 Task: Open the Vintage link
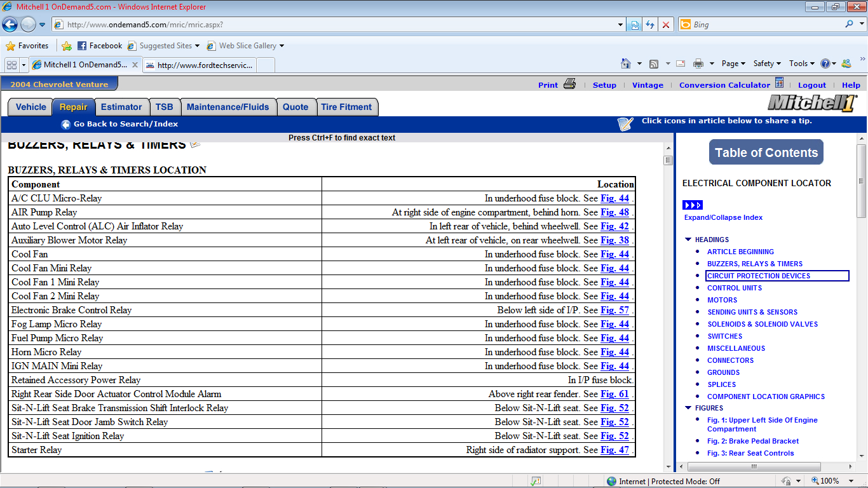tap(648, 85)
